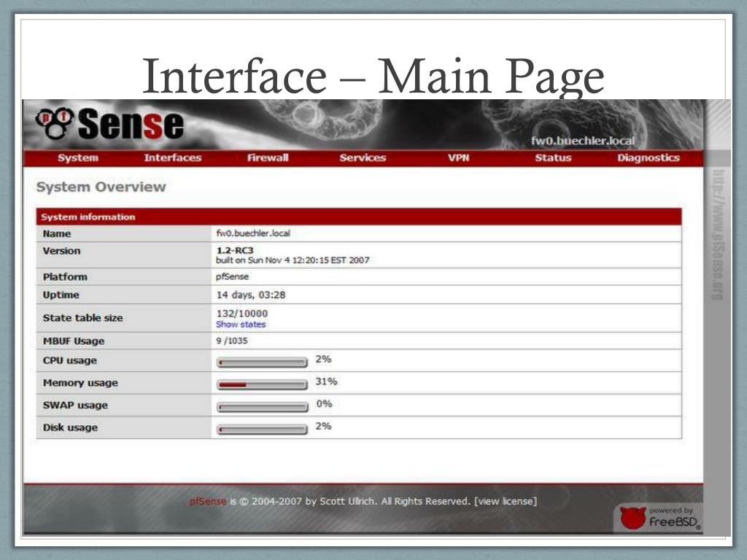
Task: Click the Platform row label
Action: [x=65, y=276]
